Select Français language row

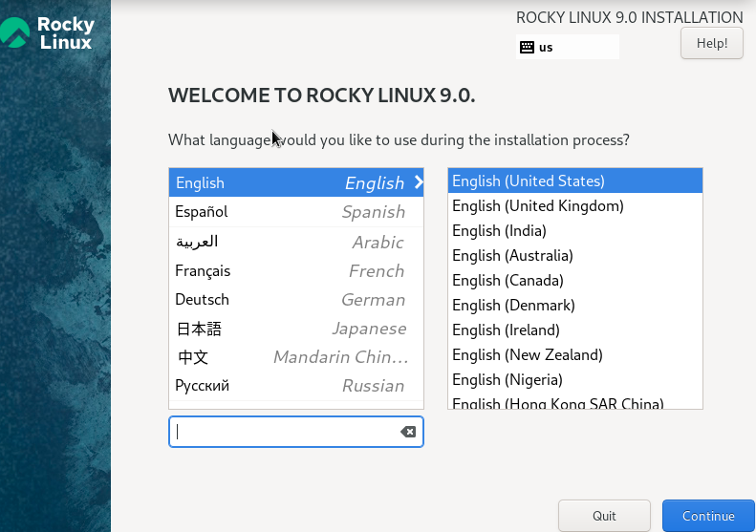[x=296, y=271]
